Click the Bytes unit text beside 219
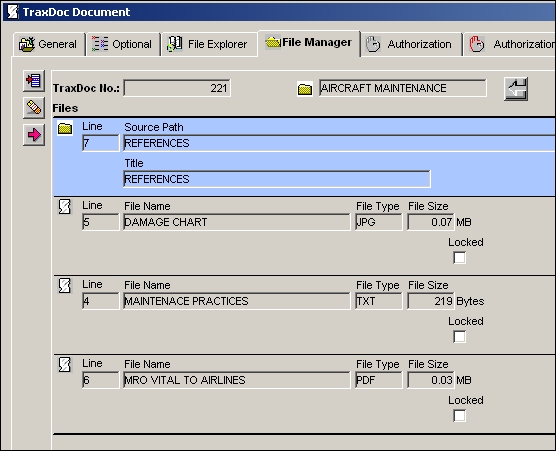Image resolution: width=556 pixels, height=451 pixels. click(x=470, y=301)
